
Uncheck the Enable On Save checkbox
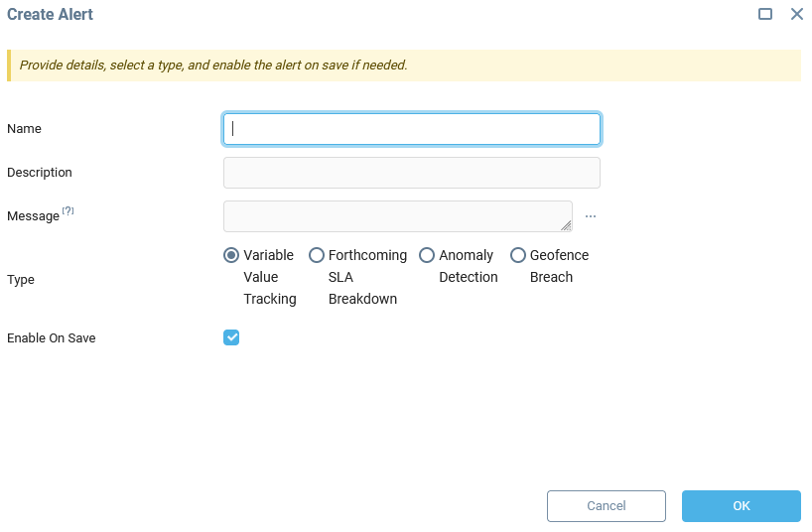[231, 337]
